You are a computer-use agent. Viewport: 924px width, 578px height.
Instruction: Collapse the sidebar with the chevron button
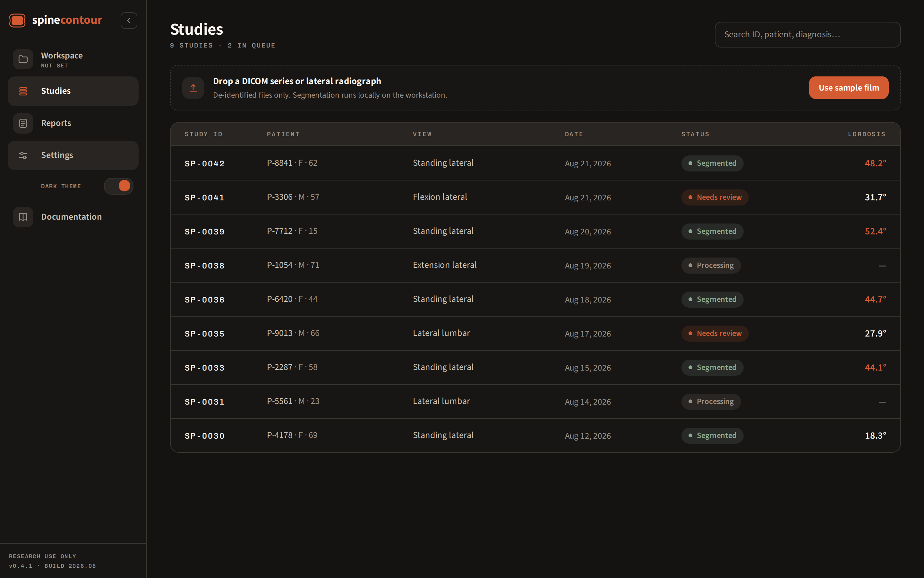coord(129,21)
